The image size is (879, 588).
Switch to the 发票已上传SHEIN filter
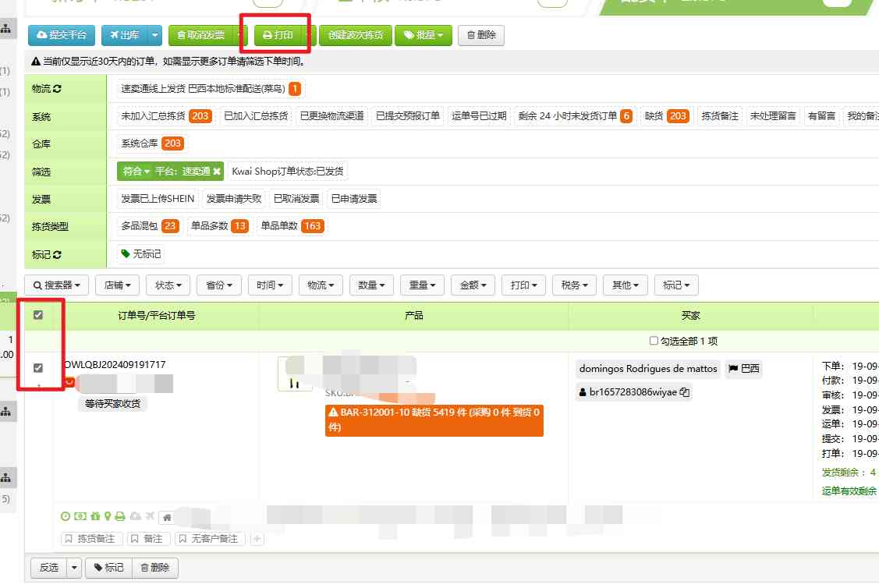(159, 198)
